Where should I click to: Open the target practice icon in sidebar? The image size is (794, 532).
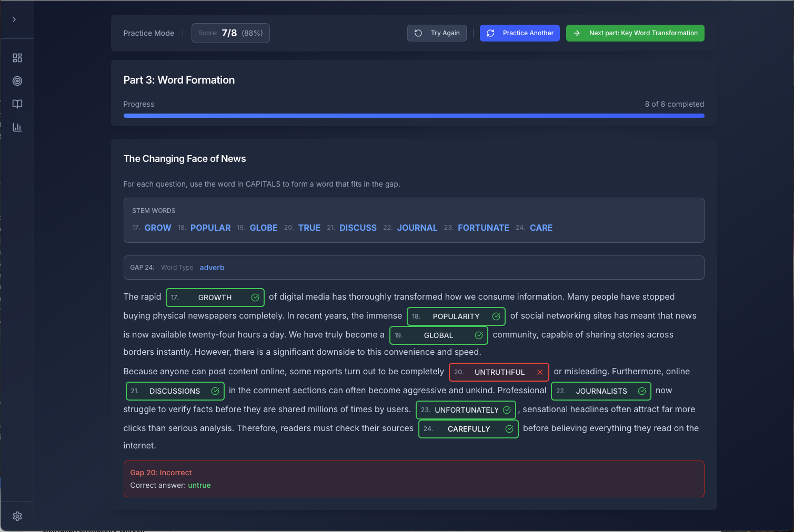click(x=17, y=81)
